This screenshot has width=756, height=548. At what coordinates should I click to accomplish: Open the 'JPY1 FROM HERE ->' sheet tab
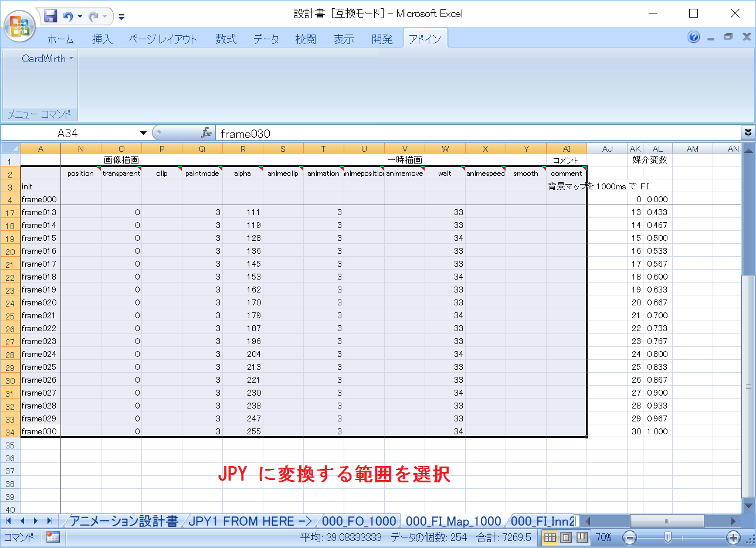coord(250,521)
